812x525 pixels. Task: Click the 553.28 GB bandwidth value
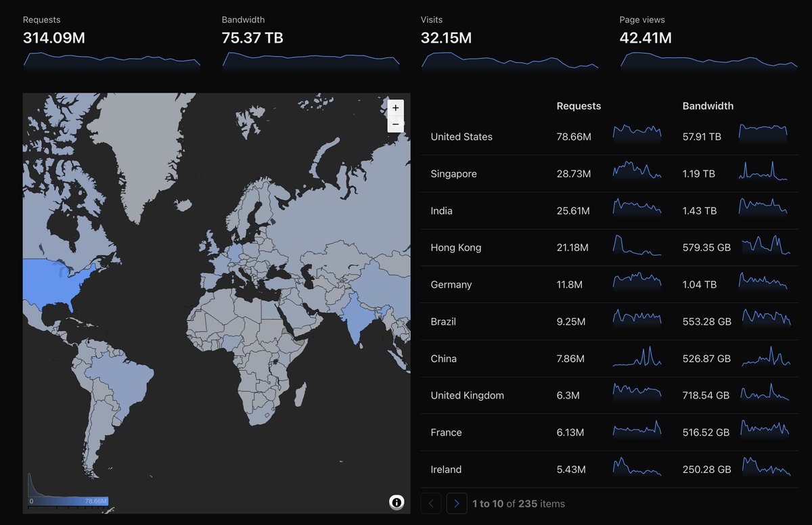(707, 321)
